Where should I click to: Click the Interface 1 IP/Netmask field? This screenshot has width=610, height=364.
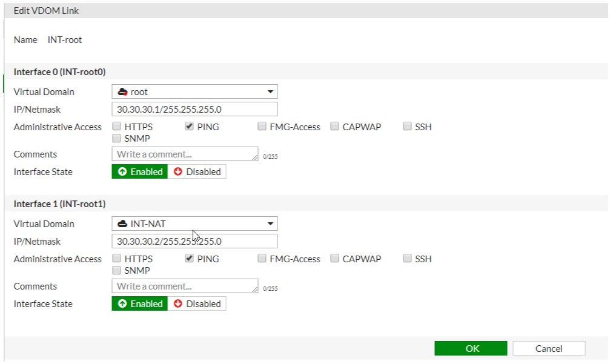(194, 242)
